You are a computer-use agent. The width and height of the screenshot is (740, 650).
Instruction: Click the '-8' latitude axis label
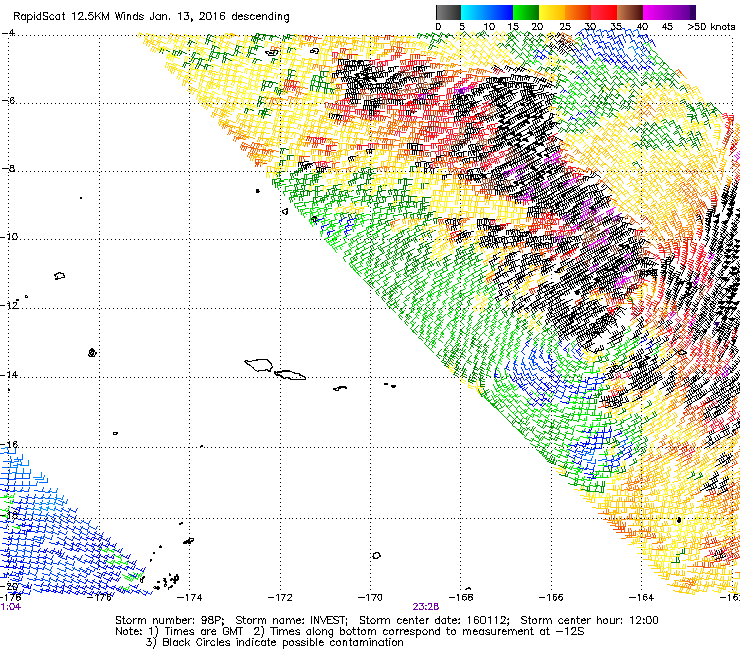[x=9, y=169]
